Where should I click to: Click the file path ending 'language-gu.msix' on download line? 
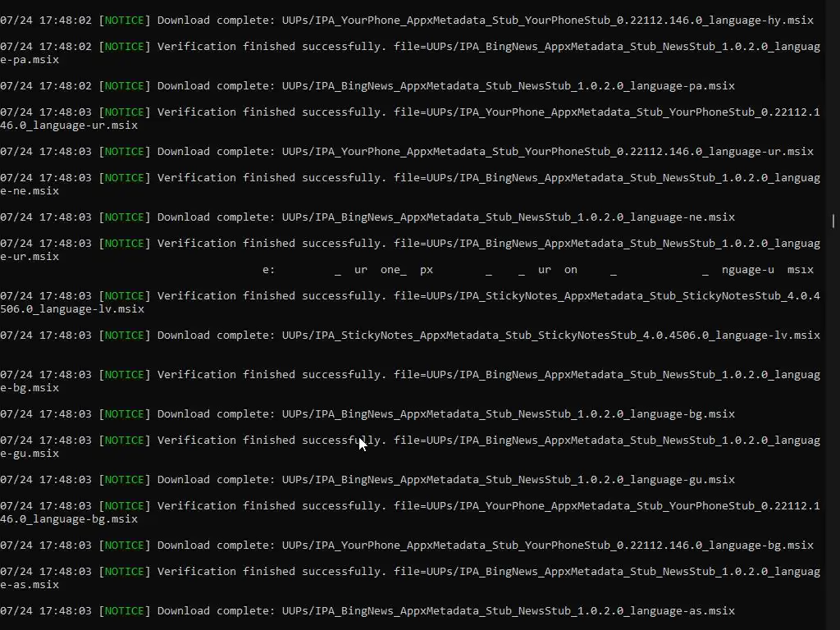point(509,479)
